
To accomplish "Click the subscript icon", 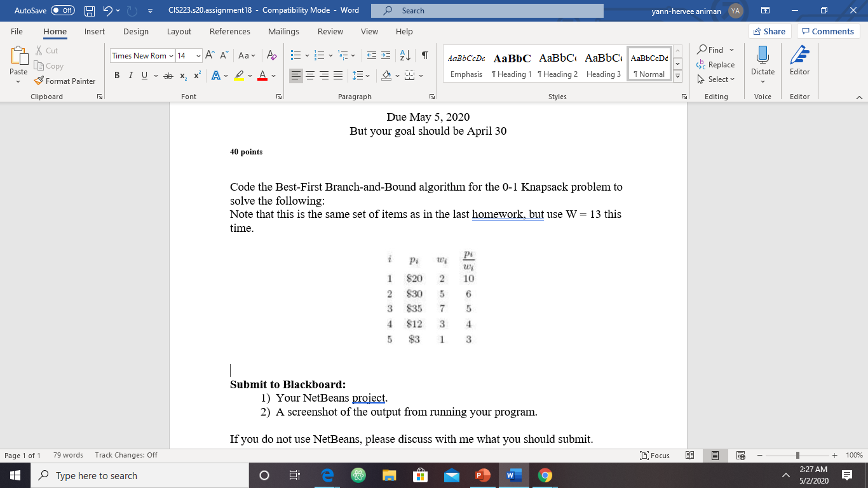I will [x=183, y=75].
